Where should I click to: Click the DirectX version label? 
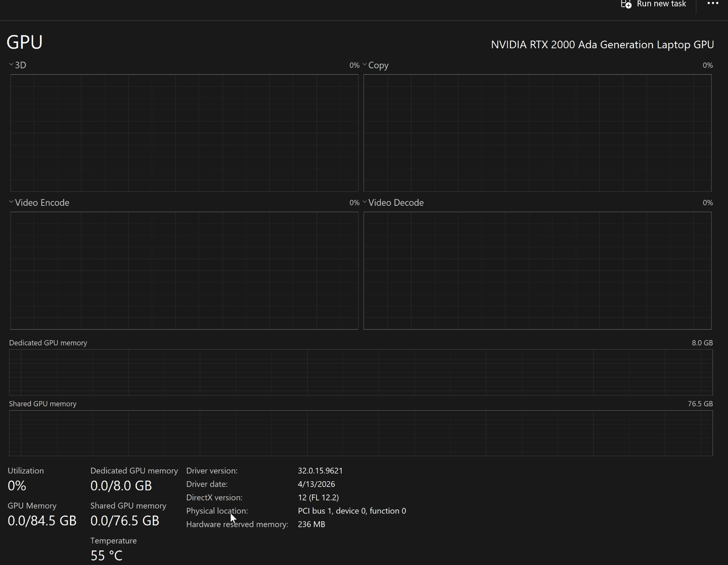coord(214,498)
